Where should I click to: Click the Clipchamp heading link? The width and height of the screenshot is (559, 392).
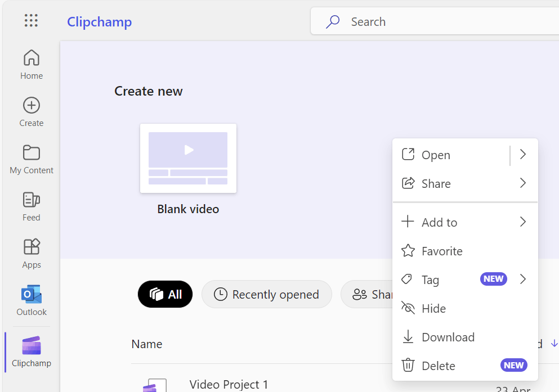pyautogui.click(x=99, y=21)
